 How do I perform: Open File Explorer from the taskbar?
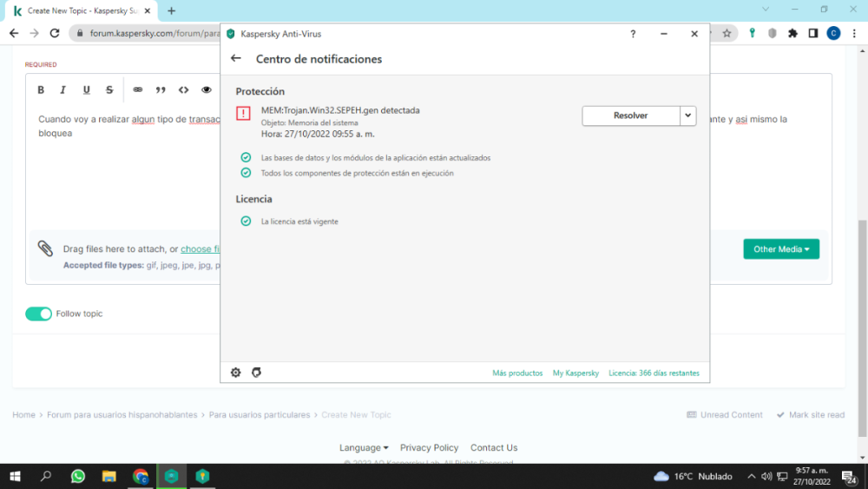(x=109, y=476)
